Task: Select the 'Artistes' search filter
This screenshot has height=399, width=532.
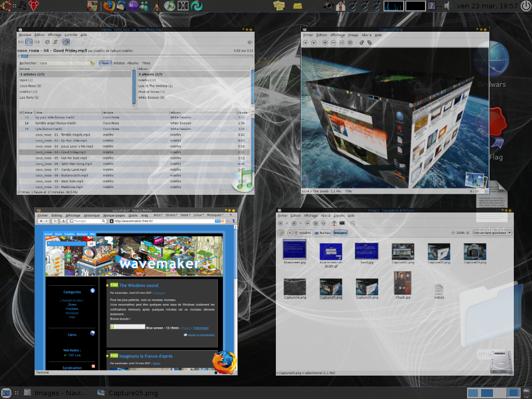Action: tap(119, 63)
